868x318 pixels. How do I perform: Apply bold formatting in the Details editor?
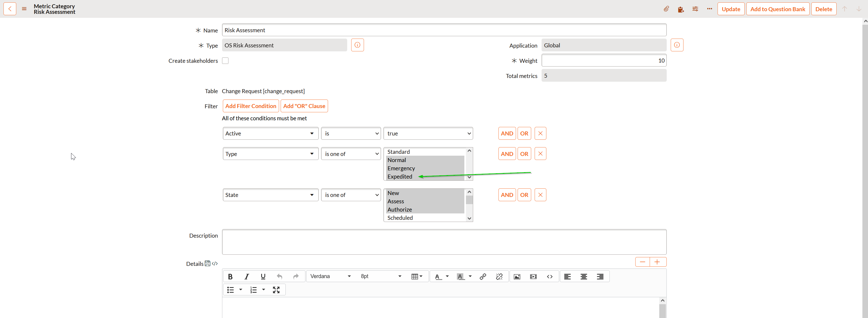[x=230, y=276]
